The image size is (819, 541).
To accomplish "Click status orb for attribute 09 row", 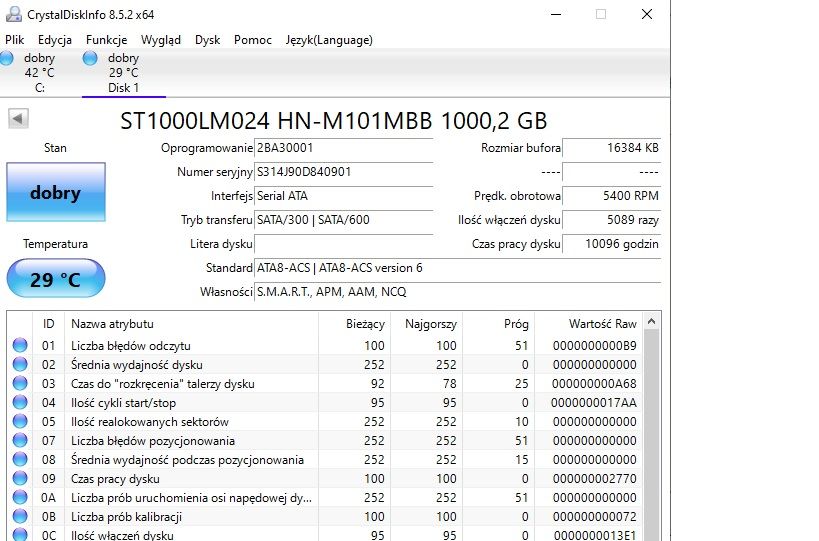I will [x=20, y=478].
